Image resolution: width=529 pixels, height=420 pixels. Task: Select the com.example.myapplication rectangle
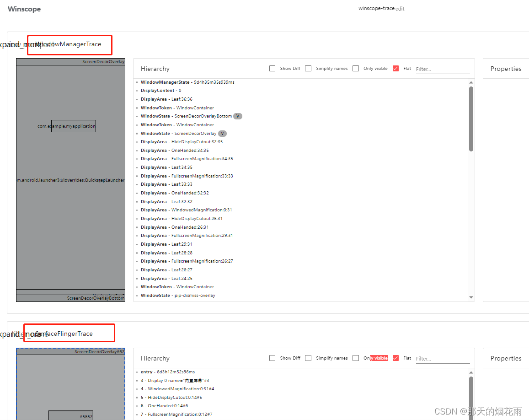tap(73, 126)
